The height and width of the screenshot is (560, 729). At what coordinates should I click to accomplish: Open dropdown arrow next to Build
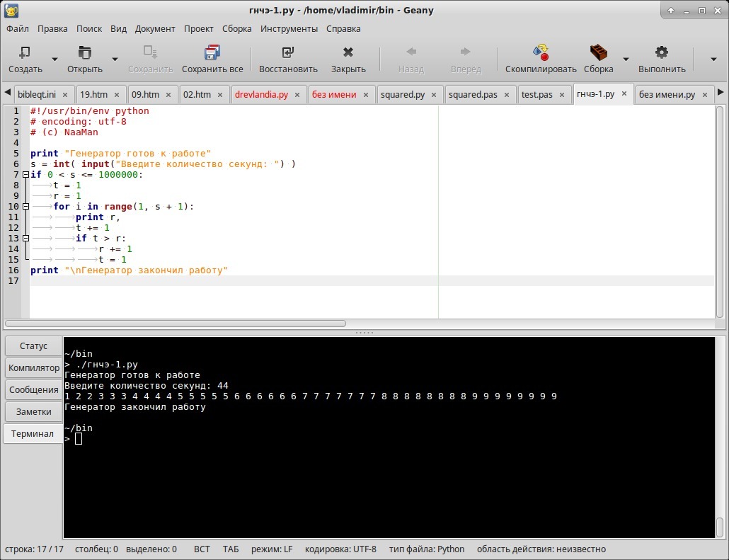[626, 59]
